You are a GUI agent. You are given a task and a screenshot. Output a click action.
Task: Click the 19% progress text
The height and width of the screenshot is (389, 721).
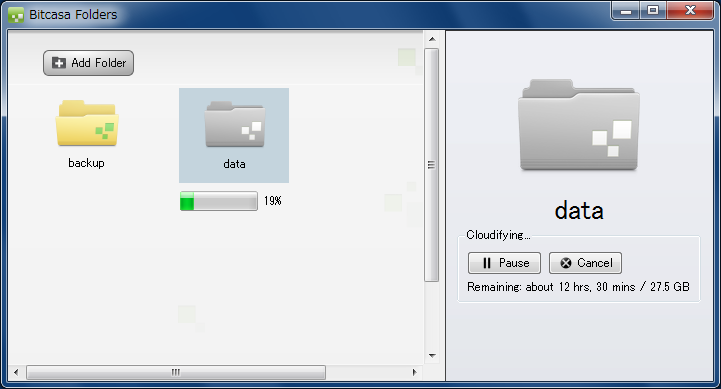273,201
